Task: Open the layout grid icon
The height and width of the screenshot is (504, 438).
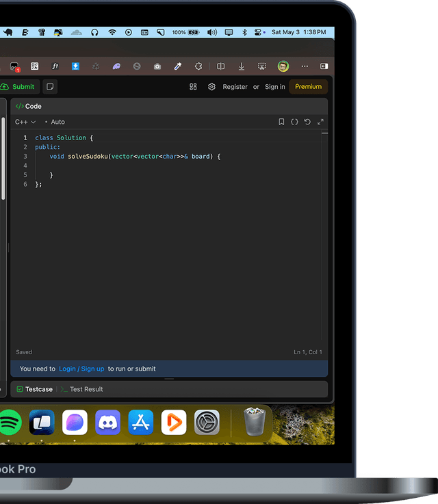Action: 193,87
